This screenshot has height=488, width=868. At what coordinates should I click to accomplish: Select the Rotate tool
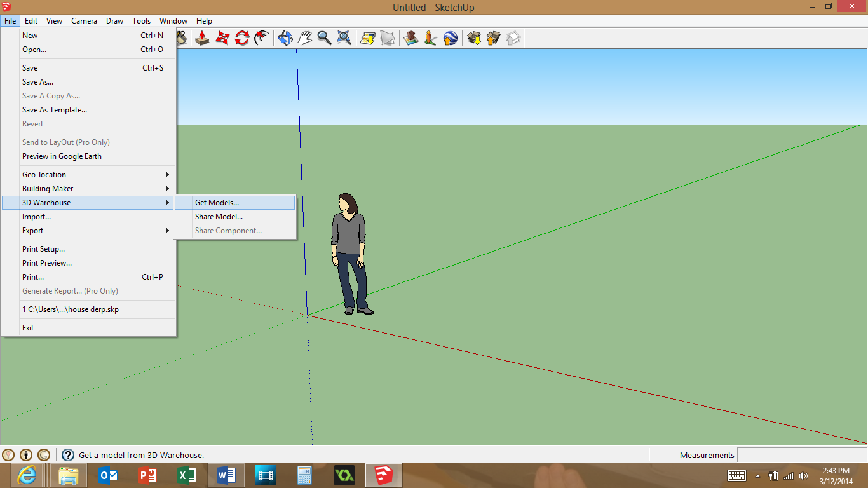241,38
